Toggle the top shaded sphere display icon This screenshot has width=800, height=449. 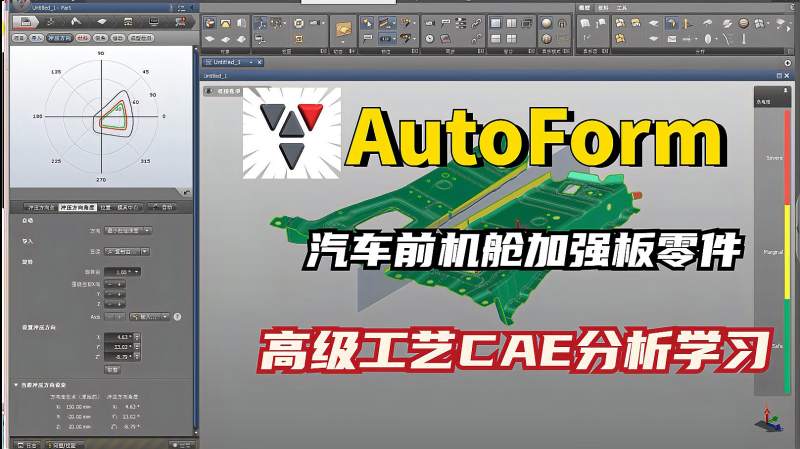(x=546, y=23)
